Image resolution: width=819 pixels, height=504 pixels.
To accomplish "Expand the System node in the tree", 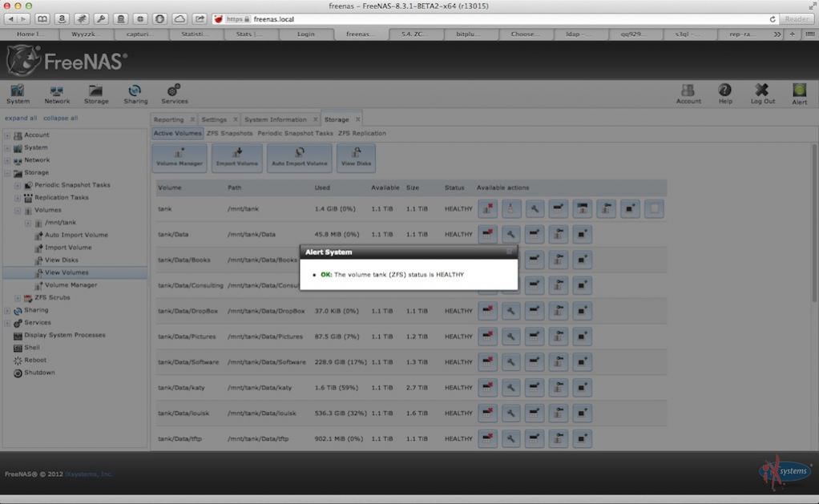I will point(7,147).
